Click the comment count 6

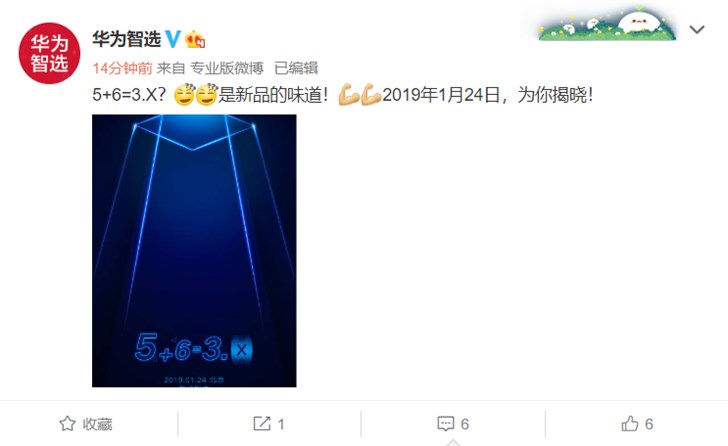[x=465, y=424]
